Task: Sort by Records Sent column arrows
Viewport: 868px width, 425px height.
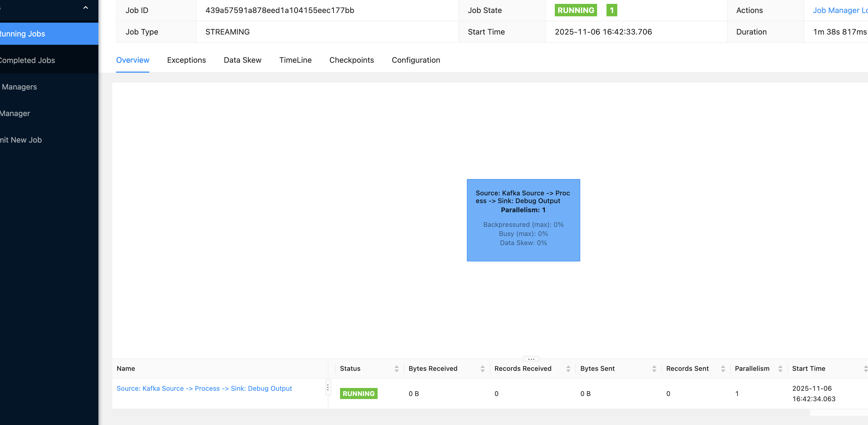Action: pos(723,369)
